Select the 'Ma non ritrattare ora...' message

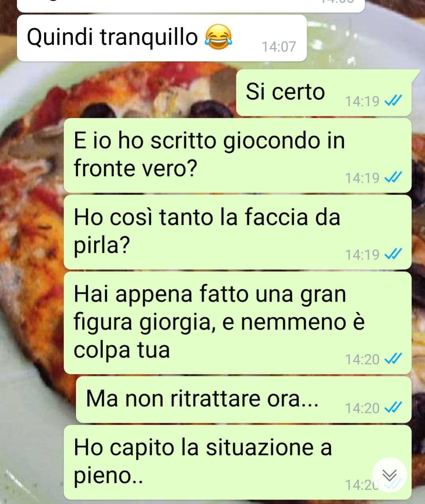pos(243,400)
